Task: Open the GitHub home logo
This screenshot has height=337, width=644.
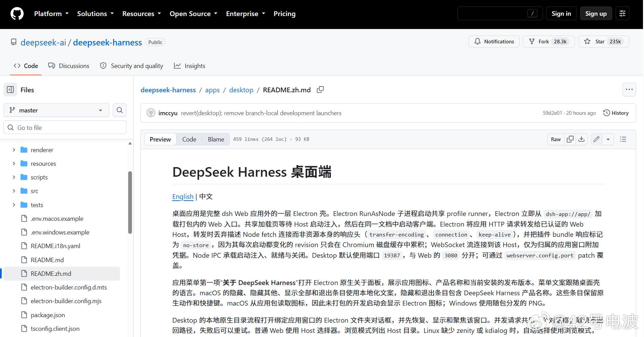Action: coord(17,14)
